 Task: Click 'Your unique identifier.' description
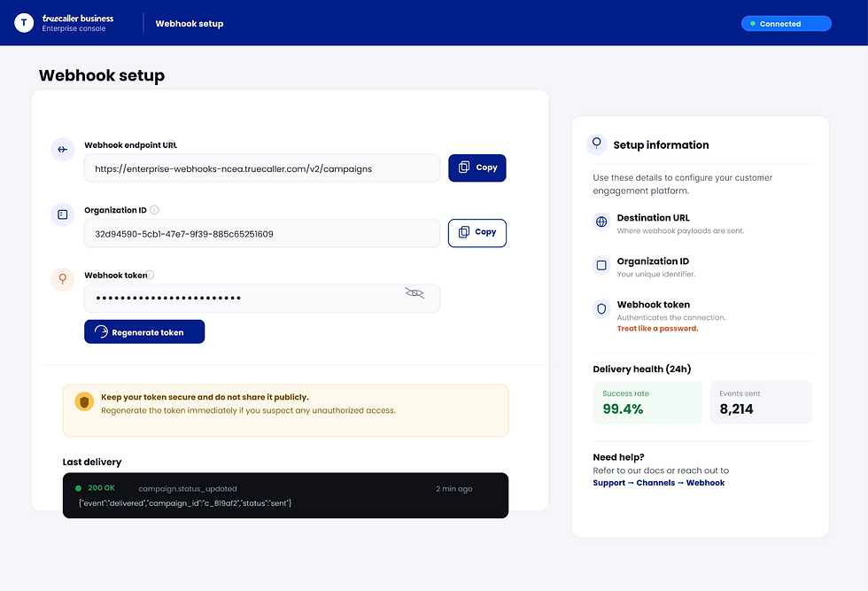[x=656, y=274]
